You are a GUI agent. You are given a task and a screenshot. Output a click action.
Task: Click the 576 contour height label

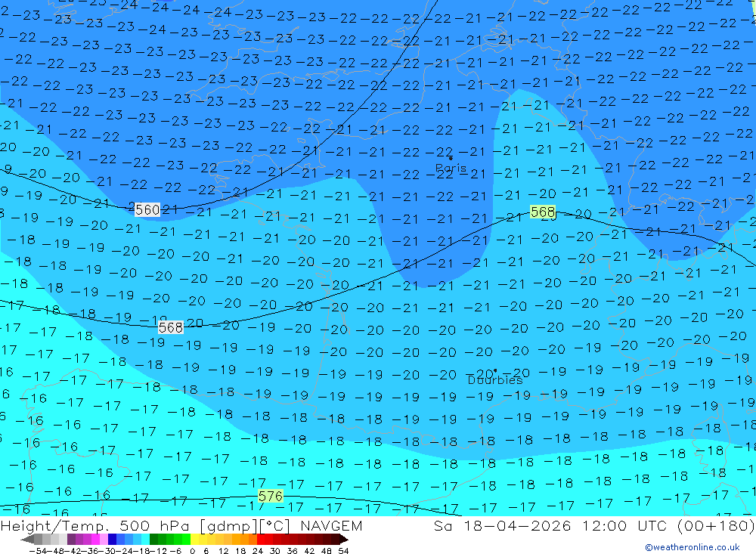pyautogui.click(x=271, y=496)
